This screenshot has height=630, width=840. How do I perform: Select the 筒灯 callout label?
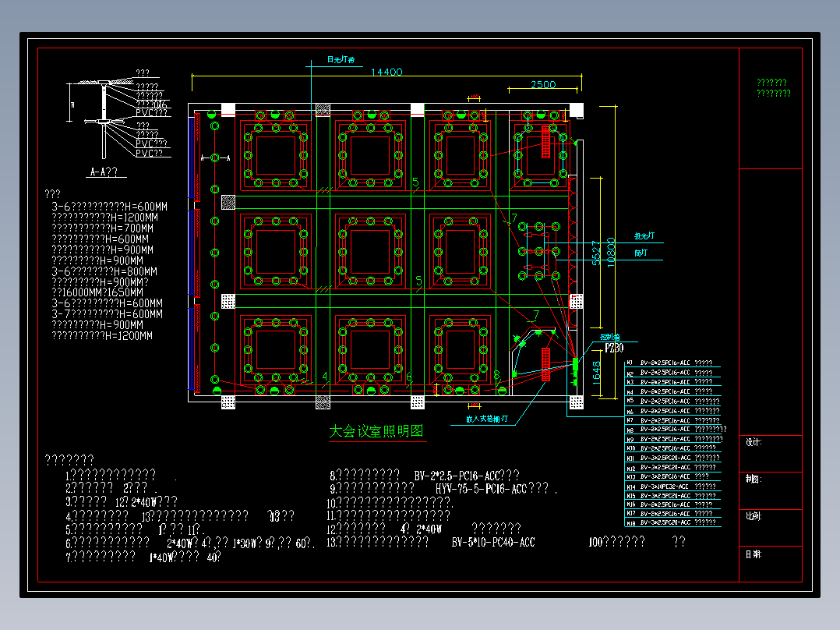(641, 253)
